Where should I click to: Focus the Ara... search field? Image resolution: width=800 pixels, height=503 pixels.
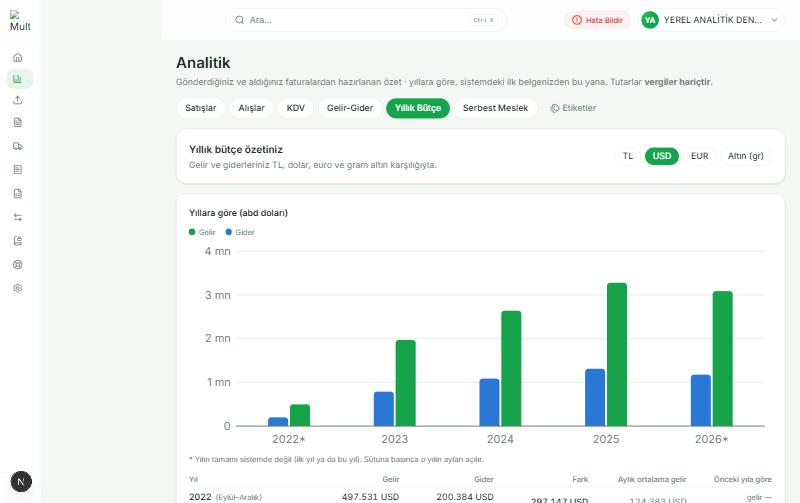coord(366,20)
